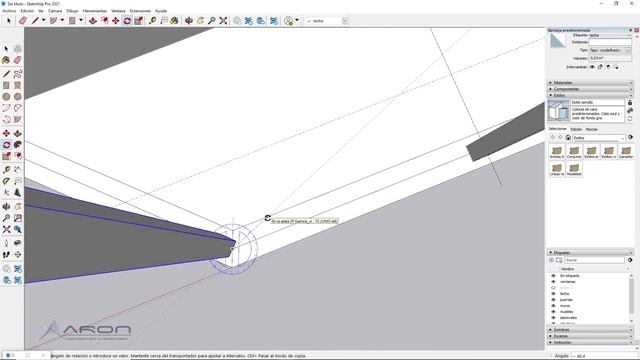640x360 pixels.
Task: Open the Modelado styles folder
Action: [574, 169]
